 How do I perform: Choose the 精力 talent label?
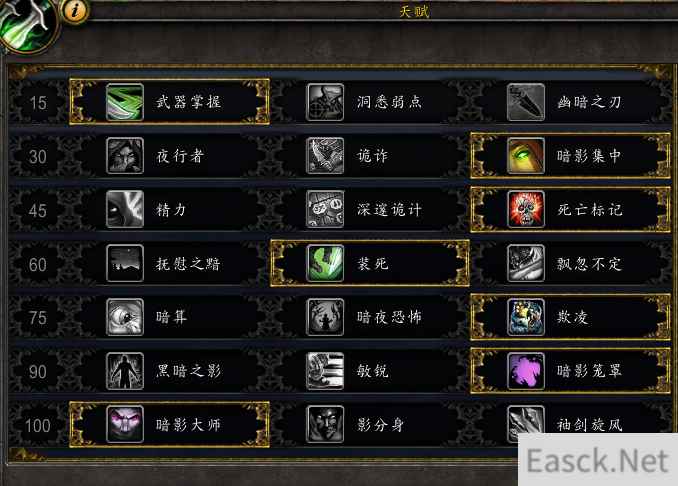pyautogui.click(x=171, y=210)
